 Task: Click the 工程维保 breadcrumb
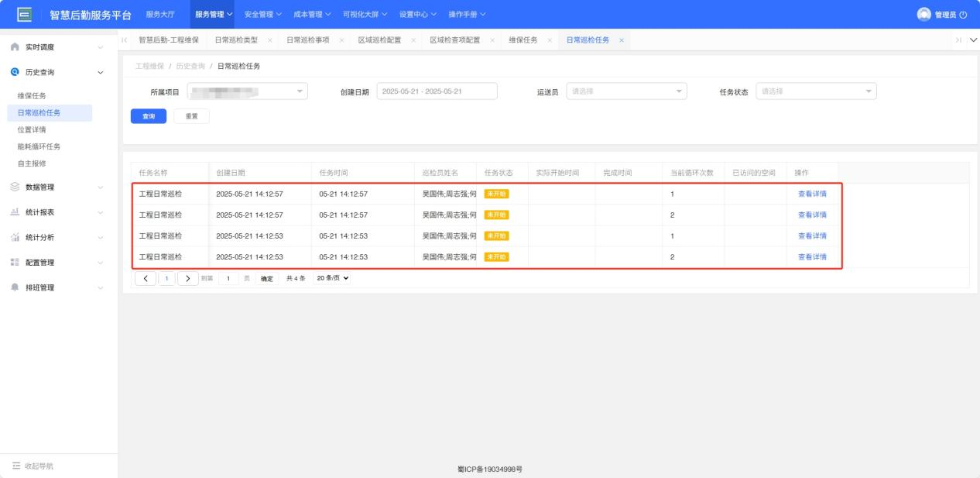(x=150, y=66)
